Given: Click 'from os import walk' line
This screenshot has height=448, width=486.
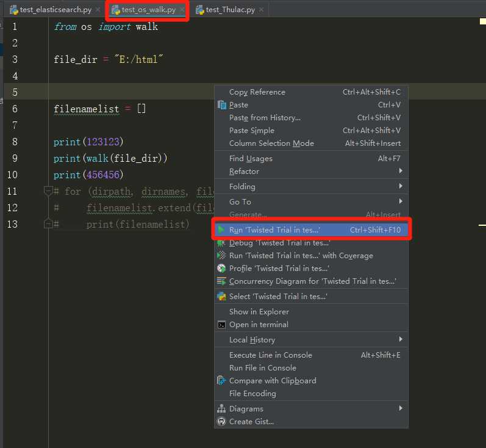Looking at the screenshot, I should (105, 27).
